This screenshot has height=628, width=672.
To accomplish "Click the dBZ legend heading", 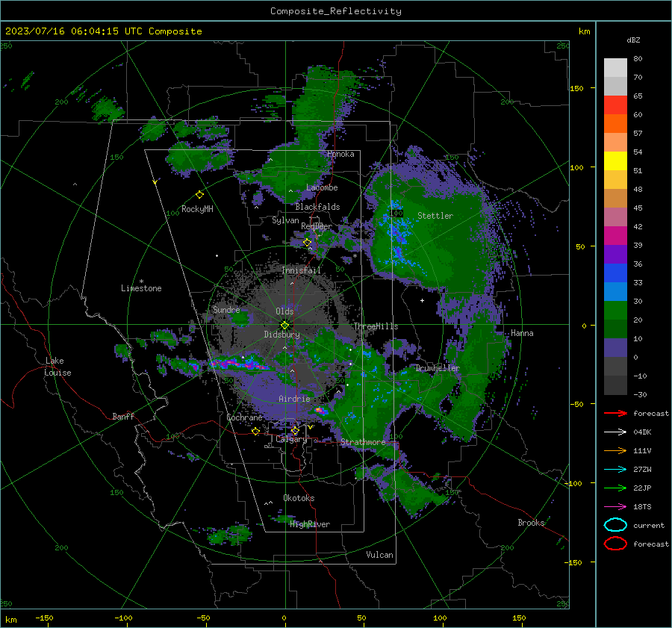I will [633, 40].
